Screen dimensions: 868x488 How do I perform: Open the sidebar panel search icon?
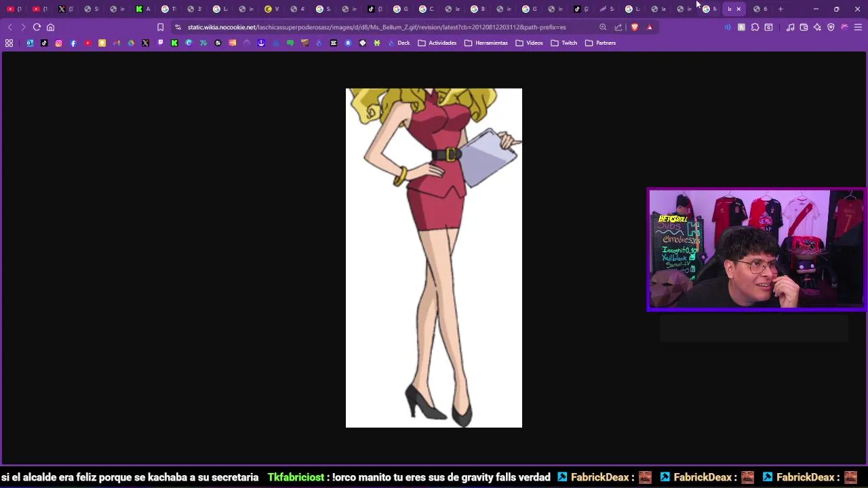pos(768,27)
